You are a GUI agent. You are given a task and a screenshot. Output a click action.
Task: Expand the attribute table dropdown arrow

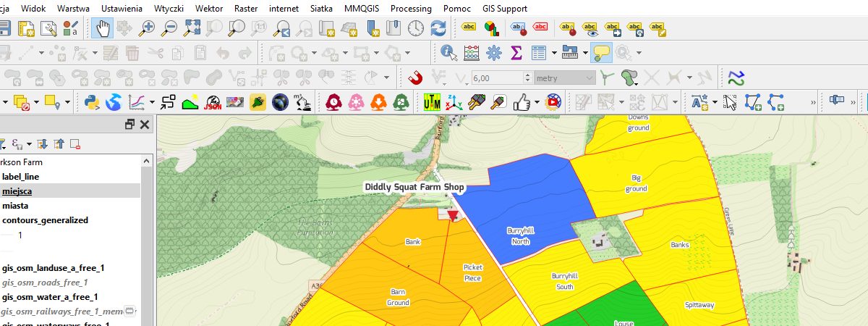click(x=554, y=52)
